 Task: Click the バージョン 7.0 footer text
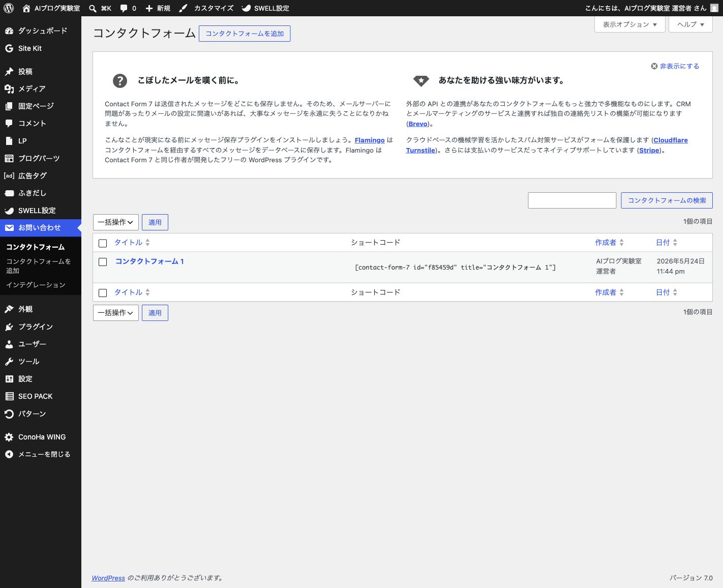pyautogui.click(x=691, y=578)
